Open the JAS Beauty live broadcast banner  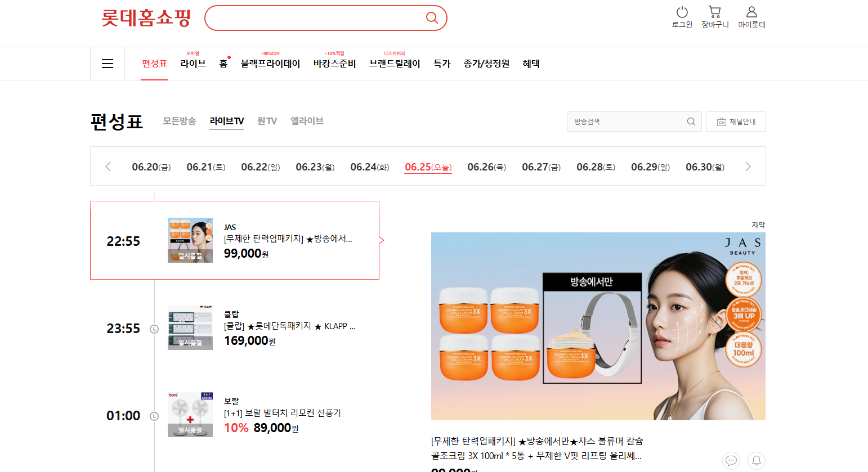point(598,326)
